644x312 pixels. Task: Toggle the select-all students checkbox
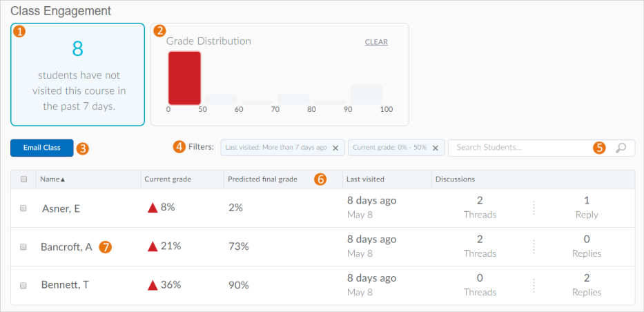pyautogui.click(x=23, y=179)
